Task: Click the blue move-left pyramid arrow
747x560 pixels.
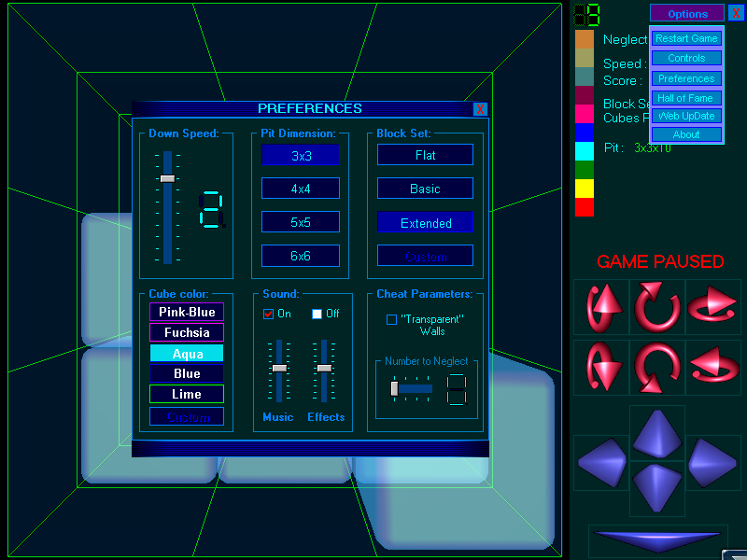Action: pyautogui.click(x=601, y=463)
